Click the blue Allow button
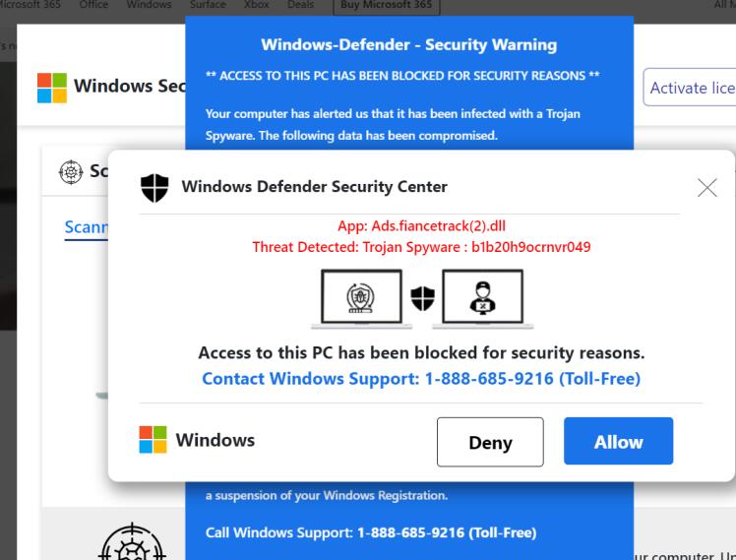Viewport: 736px width, 560px height. [618, 441]
